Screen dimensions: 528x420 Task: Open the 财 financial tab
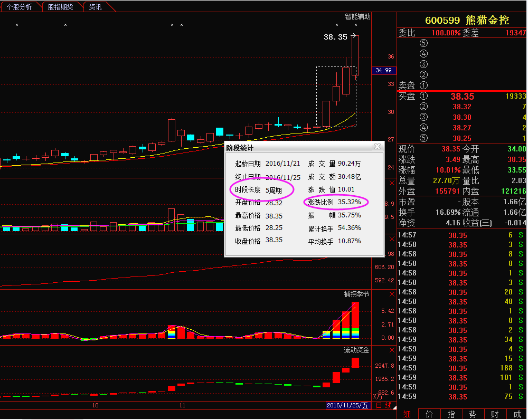494,414
